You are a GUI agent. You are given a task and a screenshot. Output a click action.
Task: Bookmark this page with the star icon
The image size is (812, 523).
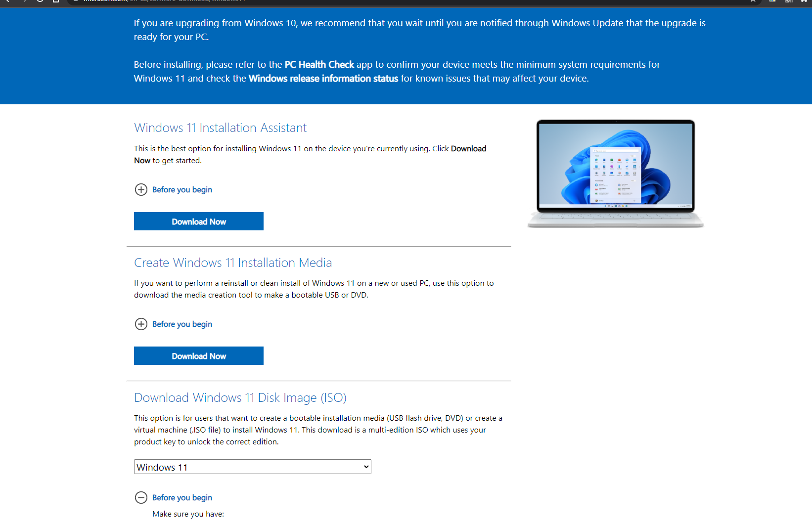[753, 1]
